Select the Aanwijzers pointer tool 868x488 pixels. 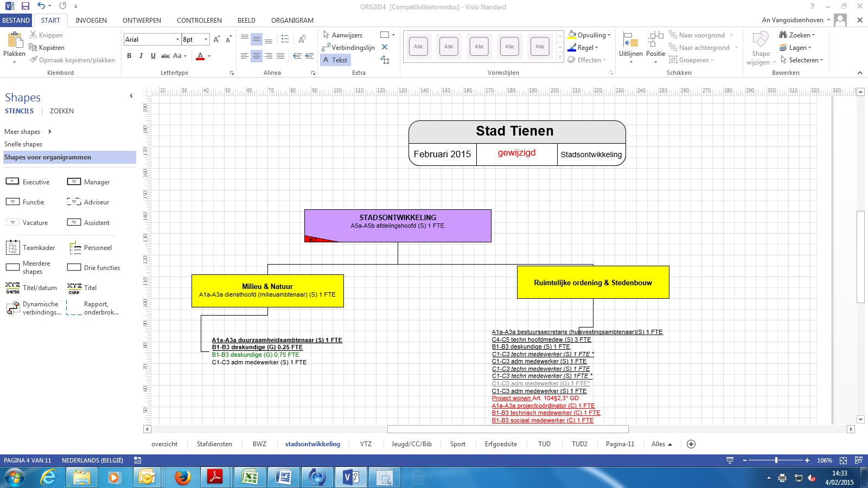[342, 35]
